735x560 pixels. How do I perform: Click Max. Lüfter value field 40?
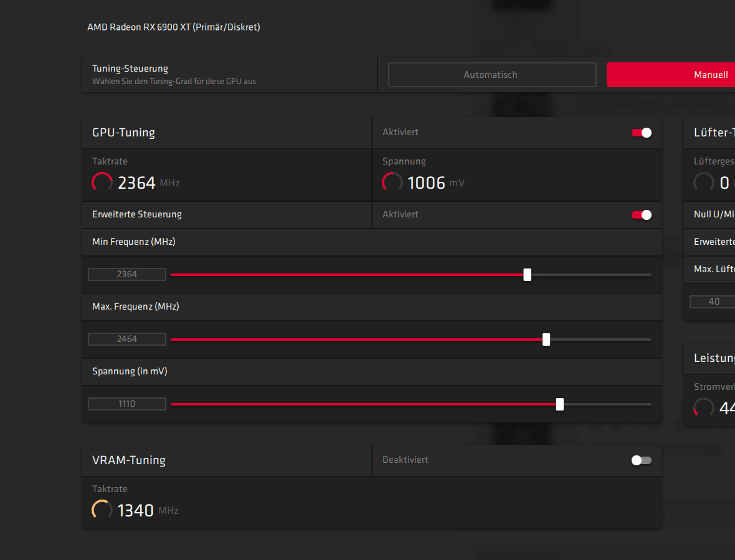click(x=712, y=301)
